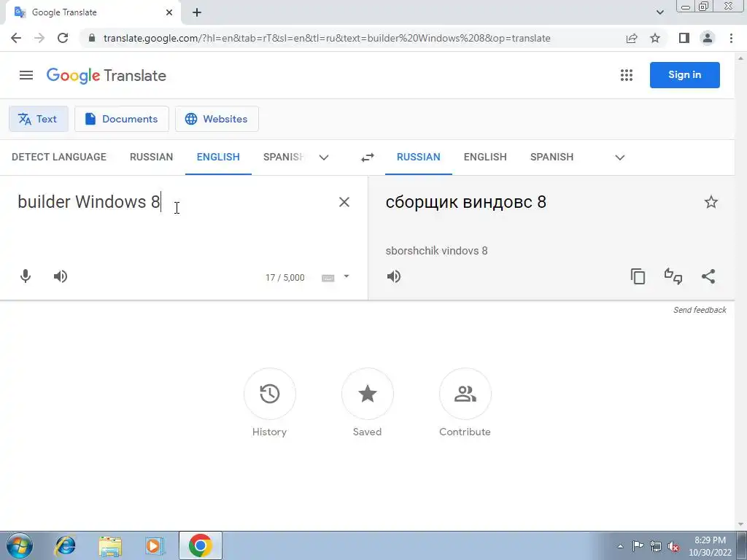The width and height of the screenshot is (747, 560).
Task: Expand more source languages
Action: click(324, 157)
